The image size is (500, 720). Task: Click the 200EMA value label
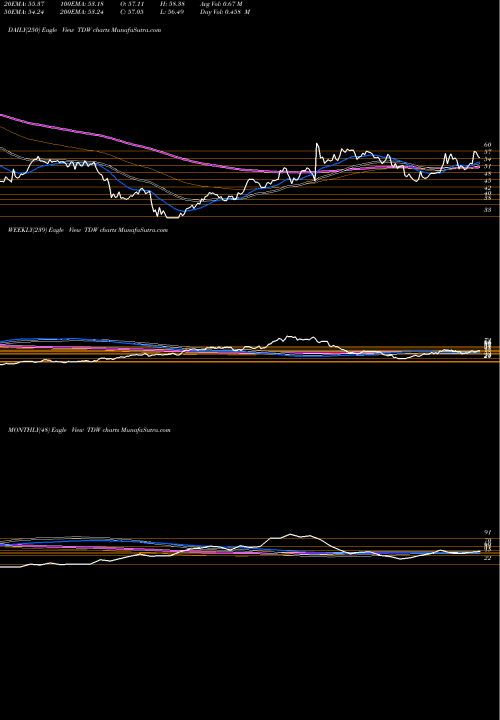pyautogui.click(x=83, y=12)
